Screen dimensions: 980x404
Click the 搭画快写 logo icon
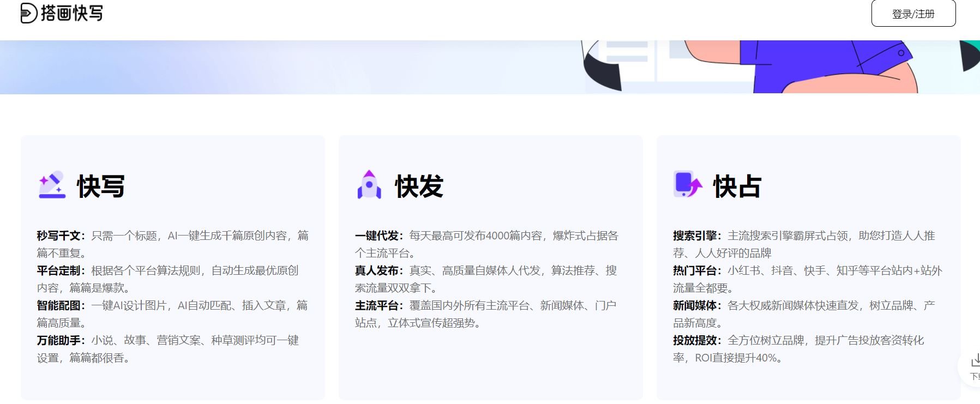[x=29, y=13]
